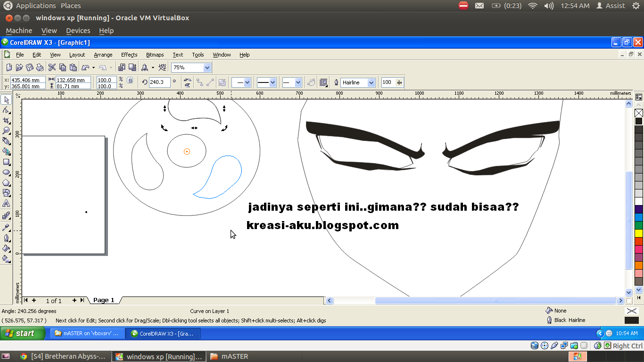Select the Fill tool
This screenshot has width=644, height=362.
click(x=6, y=248)
